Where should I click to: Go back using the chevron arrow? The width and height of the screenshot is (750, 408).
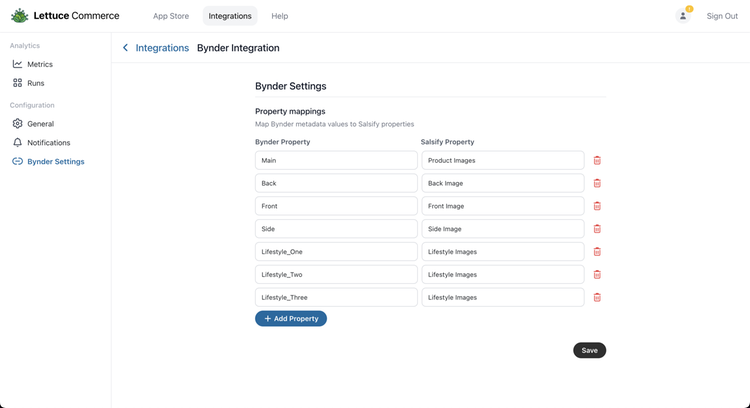(x=125, y=48)
